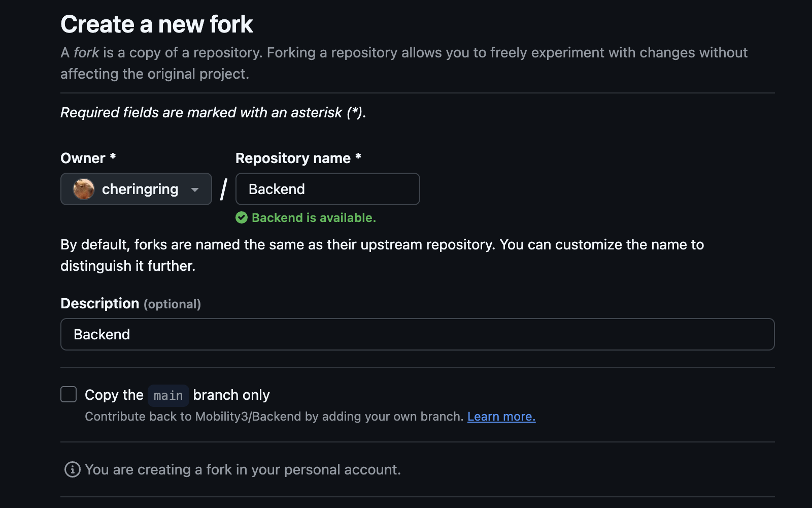Image resolution: width=812 pixels, height=508 pixels.
Task: Click the required fields asterisk notice
Action: (x=213, y=112)
